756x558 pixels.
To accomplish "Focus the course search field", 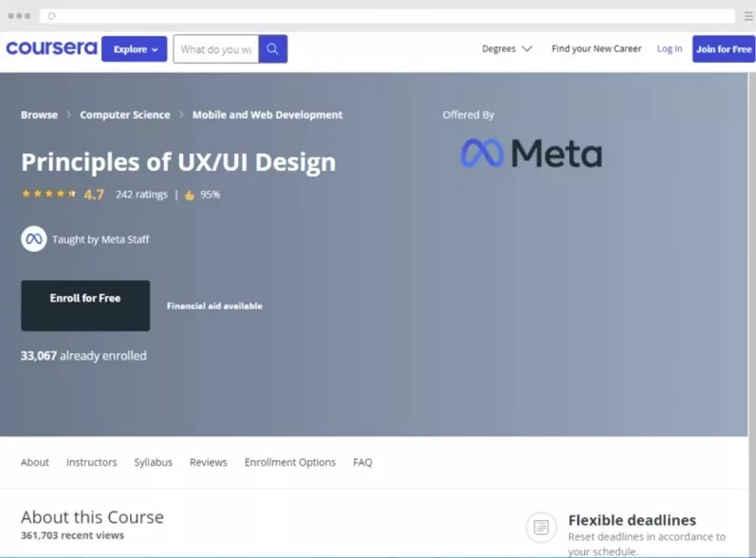I will (x=216, y=49).
